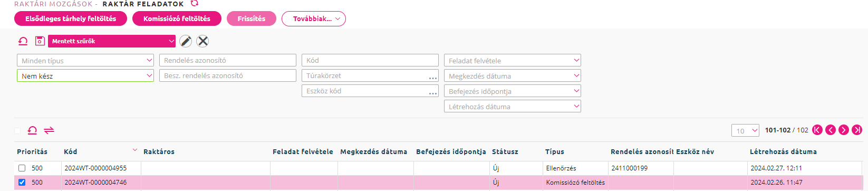Delete the saved filter with the X icon
This screenshot has width=868, height=191.
tap(202, 41)
